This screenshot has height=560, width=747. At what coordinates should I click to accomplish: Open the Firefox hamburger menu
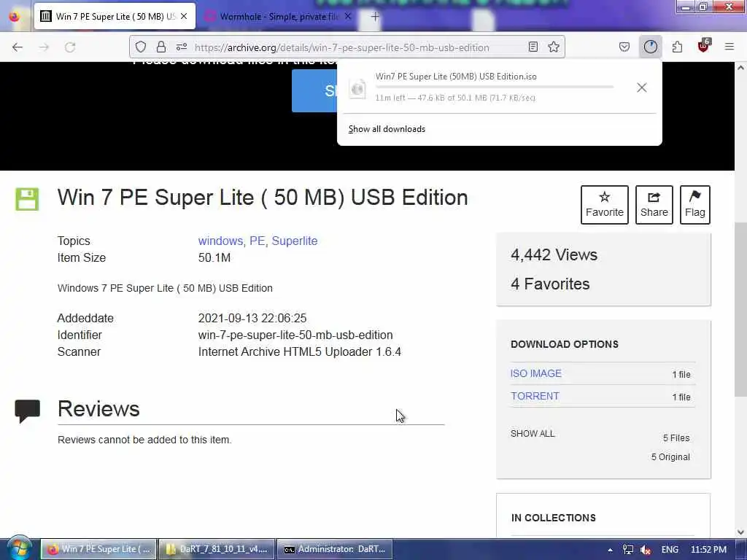pos(729,47)
